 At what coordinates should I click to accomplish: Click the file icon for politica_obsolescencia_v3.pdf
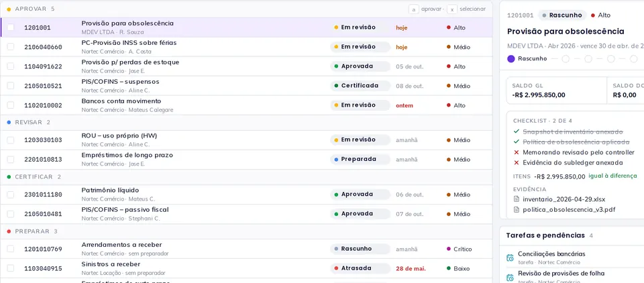(x=517, y=210)
